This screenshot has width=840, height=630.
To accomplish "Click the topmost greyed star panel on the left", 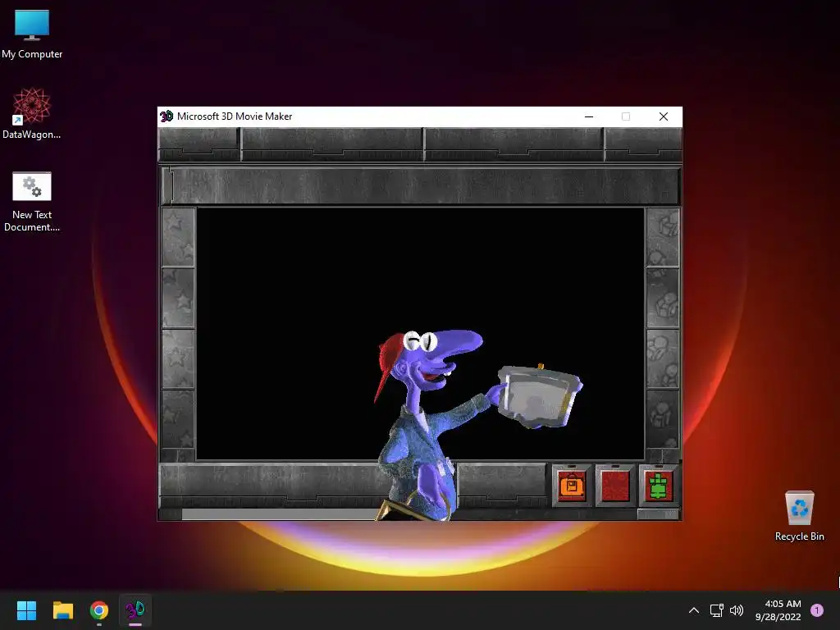I will coord(178,237).
